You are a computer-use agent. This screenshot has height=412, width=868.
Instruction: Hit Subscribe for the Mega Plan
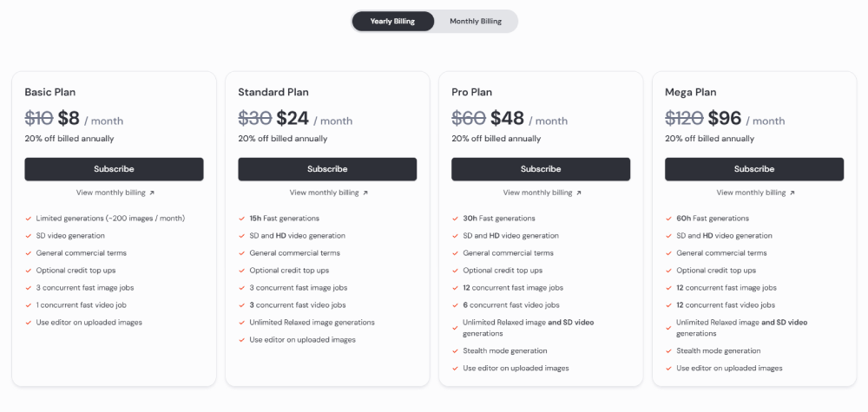[x=754, y=169]
